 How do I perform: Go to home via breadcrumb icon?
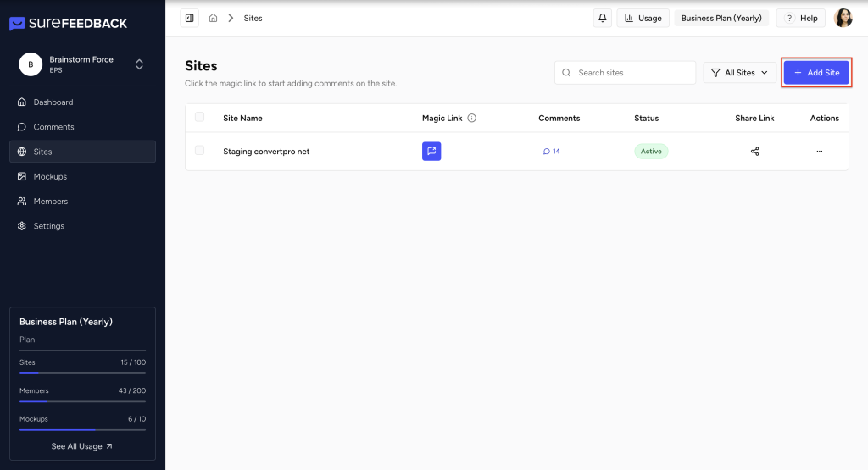[213, 18]
